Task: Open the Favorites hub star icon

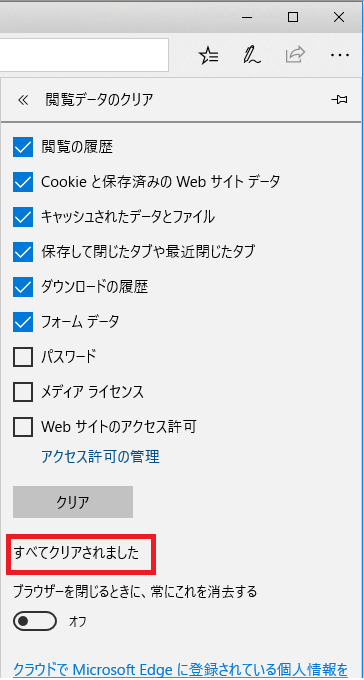Action: pos(209,55)
